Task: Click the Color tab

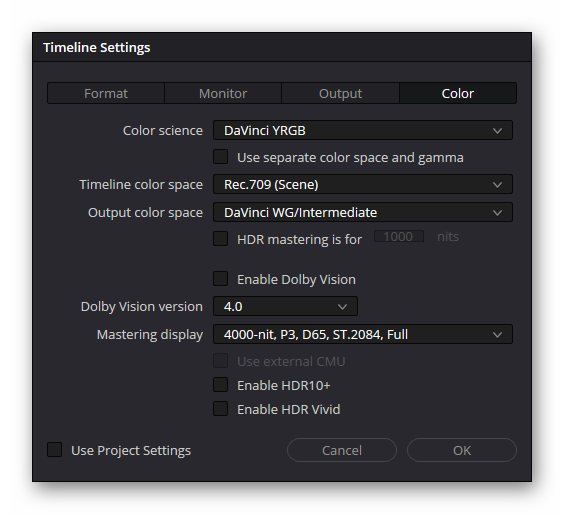Action: click(x=458, y=94)
